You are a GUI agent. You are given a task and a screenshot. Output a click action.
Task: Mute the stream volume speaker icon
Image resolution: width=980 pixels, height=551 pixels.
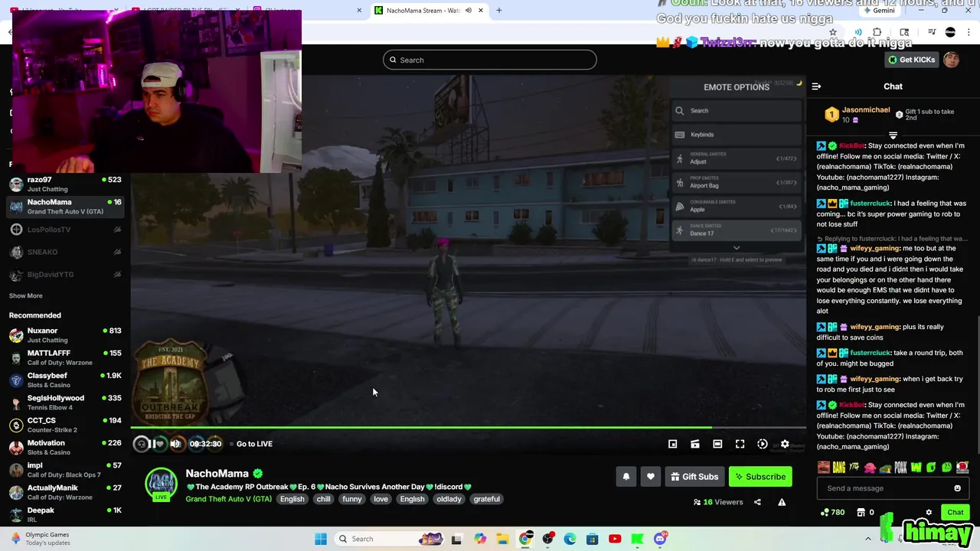tap(175, 444)
